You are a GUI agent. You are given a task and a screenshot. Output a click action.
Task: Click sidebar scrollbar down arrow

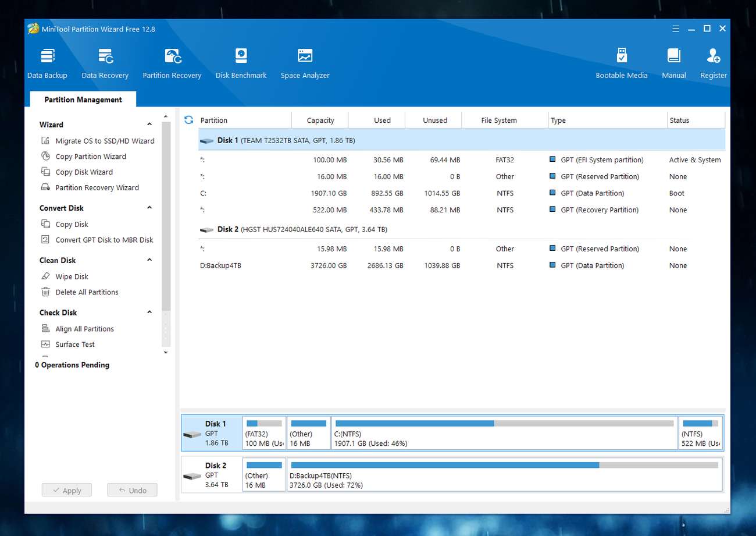pyautogui.click(x=166, y=352)
